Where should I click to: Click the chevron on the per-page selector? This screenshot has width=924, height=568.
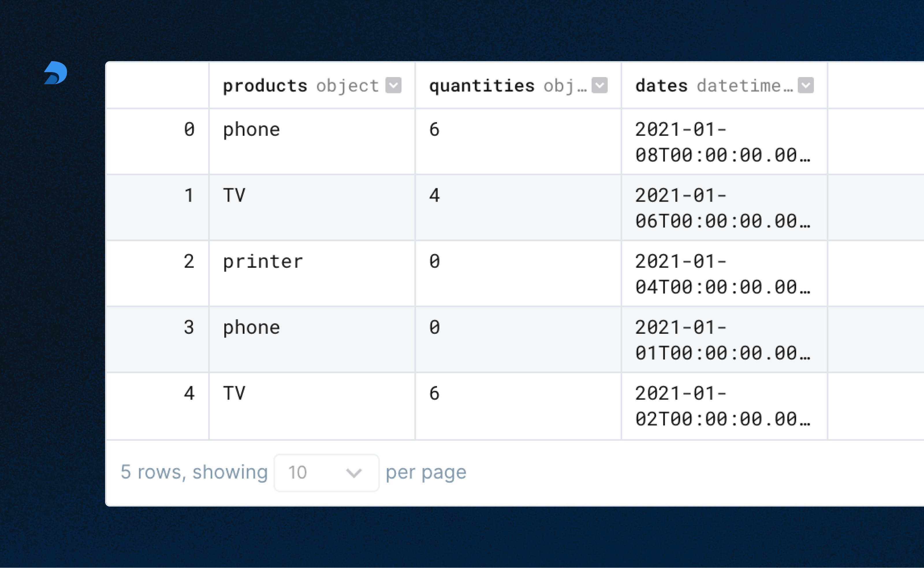pyautogui.click(x=354, y=473)
